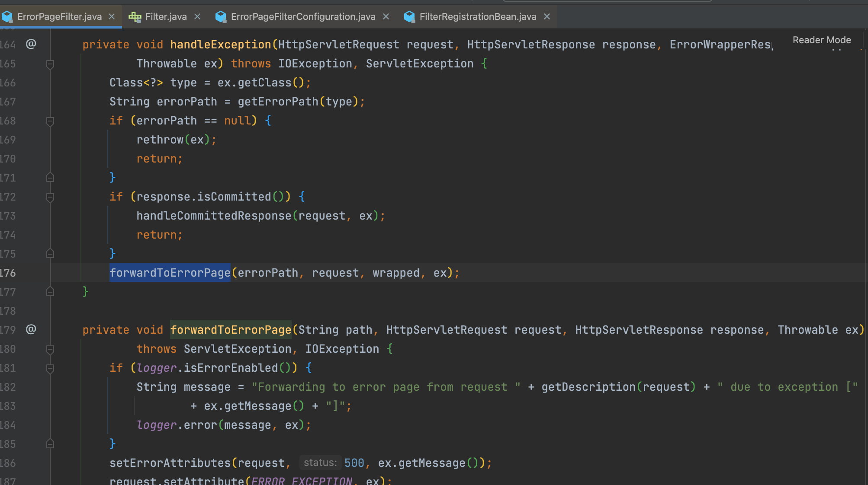Click the @ gutter icon beside forwardToErrorPage declaration
Image resolution: width=868 pixels, height=485 pixels.
pos(31,329)
